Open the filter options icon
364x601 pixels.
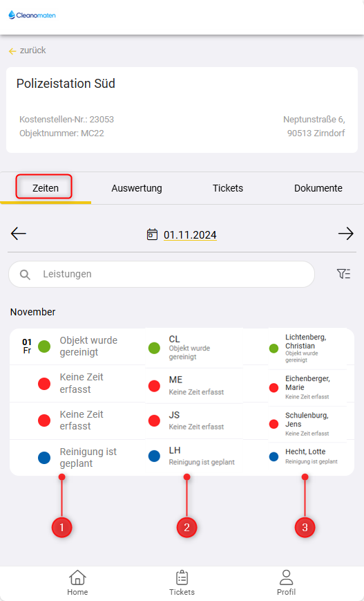point(343,274)
